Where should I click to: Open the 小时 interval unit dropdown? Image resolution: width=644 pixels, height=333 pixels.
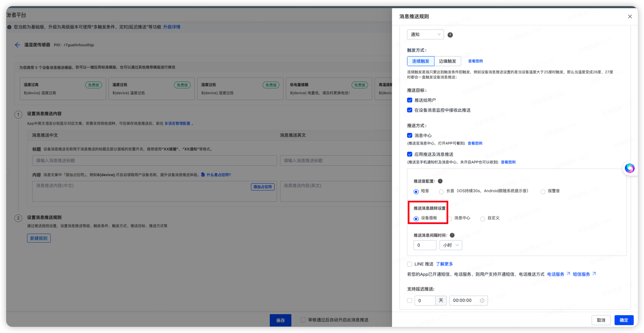(451, 245)
